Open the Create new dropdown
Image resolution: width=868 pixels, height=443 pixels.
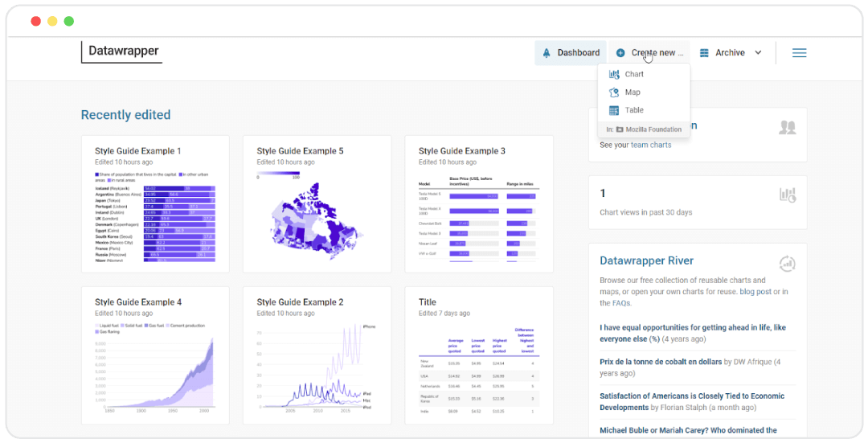[x=649, y=53]
